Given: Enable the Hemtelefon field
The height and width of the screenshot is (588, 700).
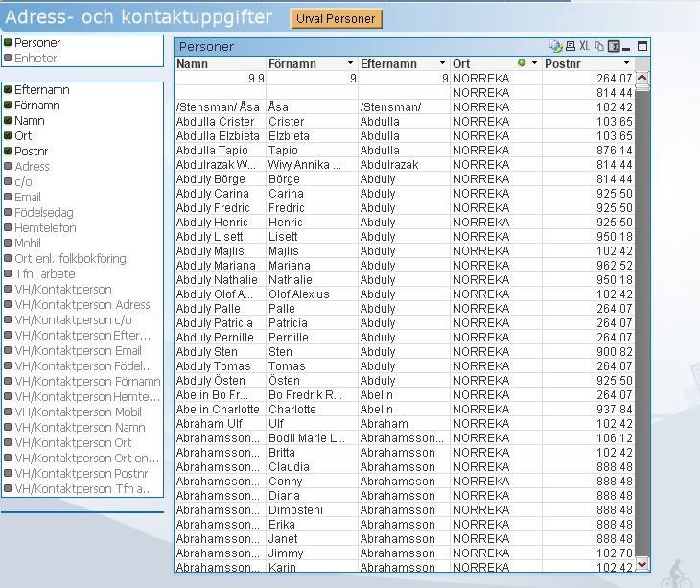Looking at the screenshot, I should (x=40, y=227).
